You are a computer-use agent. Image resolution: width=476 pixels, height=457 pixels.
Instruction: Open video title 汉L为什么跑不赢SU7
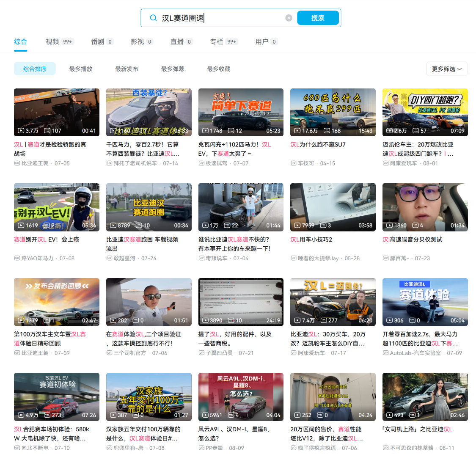318,145
